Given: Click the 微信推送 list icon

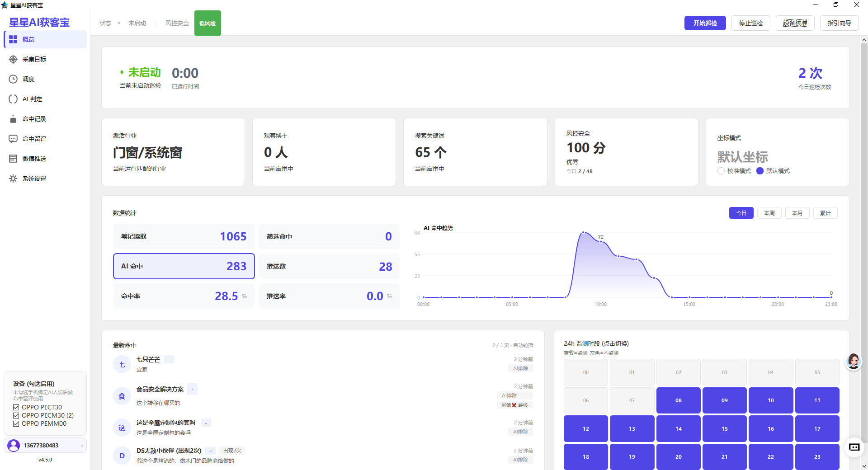Looking at the screenshot, I should click(13, 159).
